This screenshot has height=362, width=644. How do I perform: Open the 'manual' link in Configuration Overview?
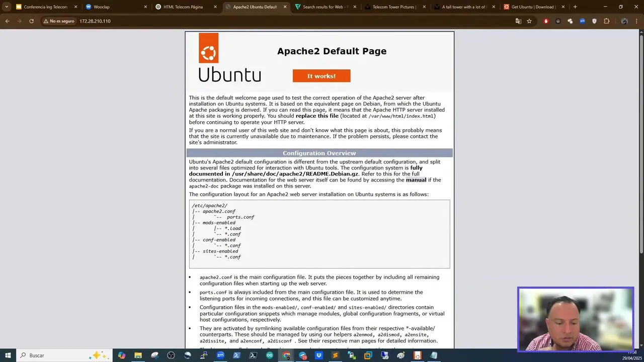pyautogui.click(x=416, y=180)
